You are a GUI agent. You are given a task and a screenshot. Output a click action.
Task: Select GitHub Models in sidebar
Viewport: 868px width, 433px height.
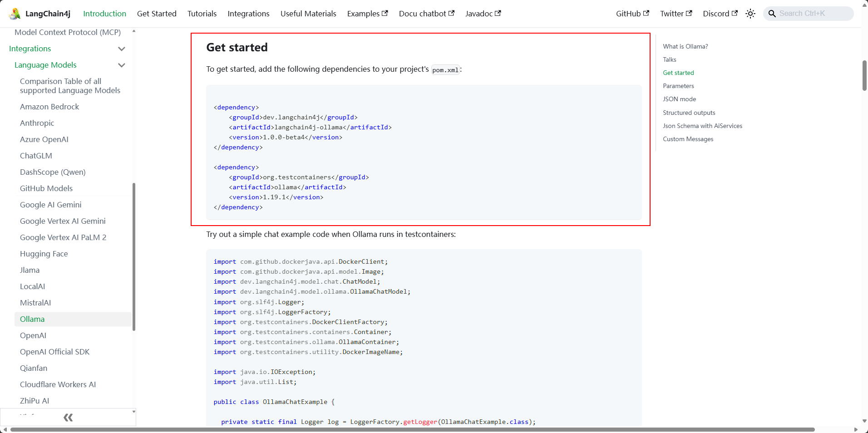pos(46,188)
